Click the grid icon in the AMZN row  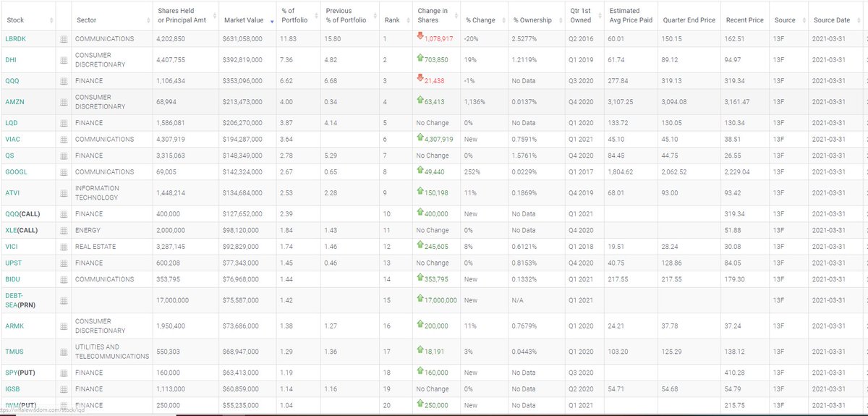(63, 102)
